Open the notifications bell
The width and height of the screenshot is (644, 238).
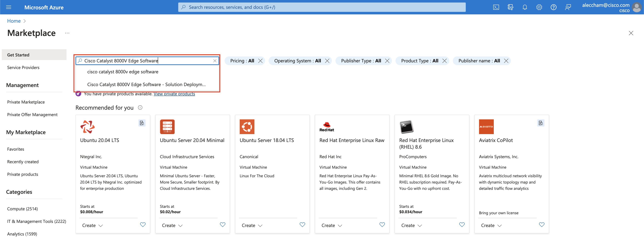point(525,7)
